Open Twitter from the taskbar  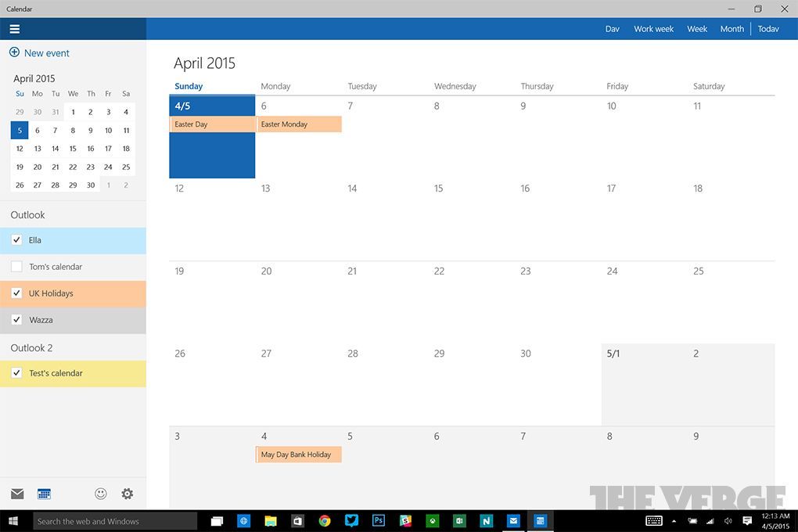click(351, 520)
